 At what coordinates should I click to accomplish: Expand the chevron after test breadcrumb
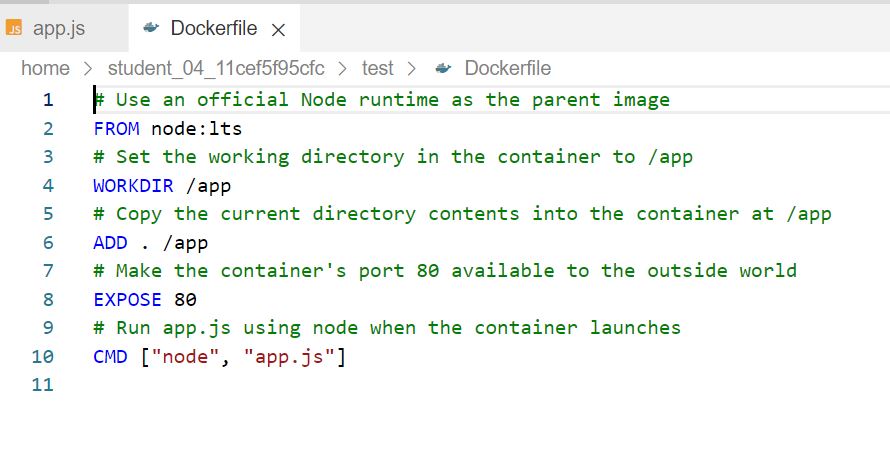[412, 69]
